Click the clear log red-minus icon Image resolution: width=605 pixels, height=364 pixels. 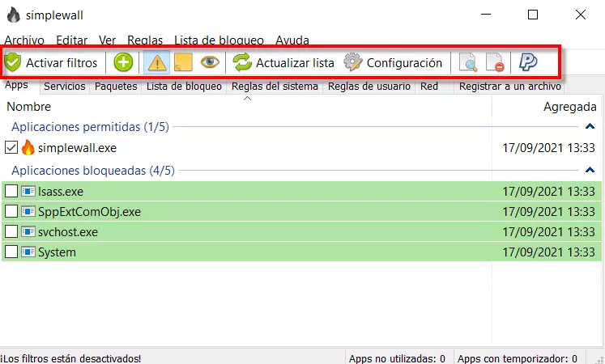tap(494, 62)
